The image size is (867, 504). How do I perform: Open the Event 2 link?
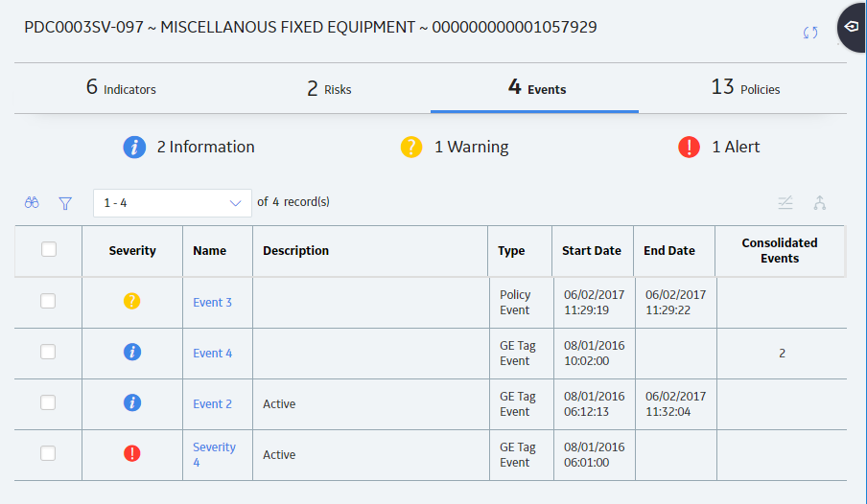212,404
